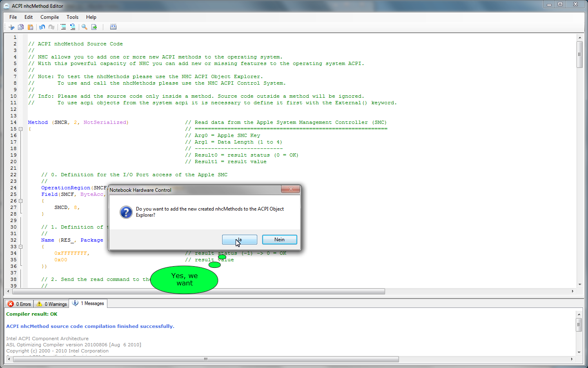This screenshot has width=588, height=368.
Task: Switch to the 0 Errors tab
Action: (x=19, y=304)
